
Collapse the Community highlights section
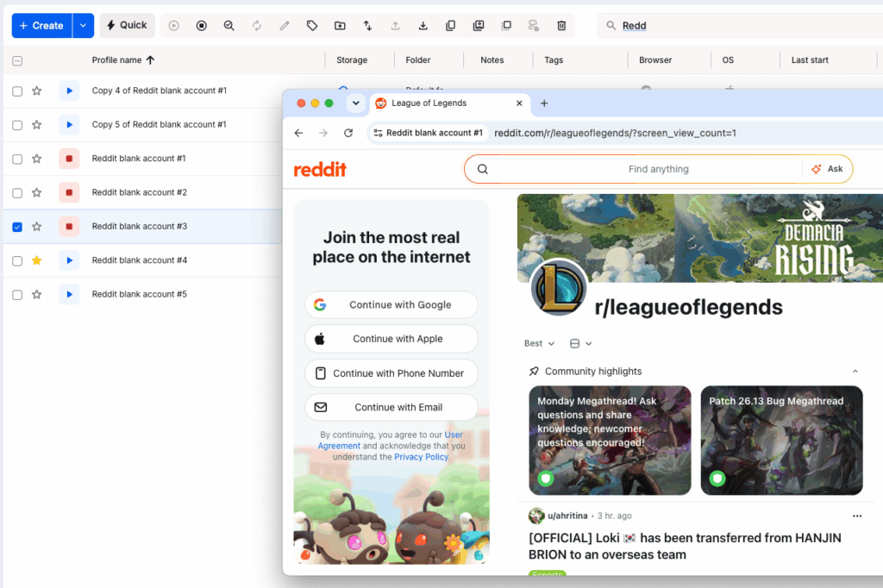tap(855, 371)
